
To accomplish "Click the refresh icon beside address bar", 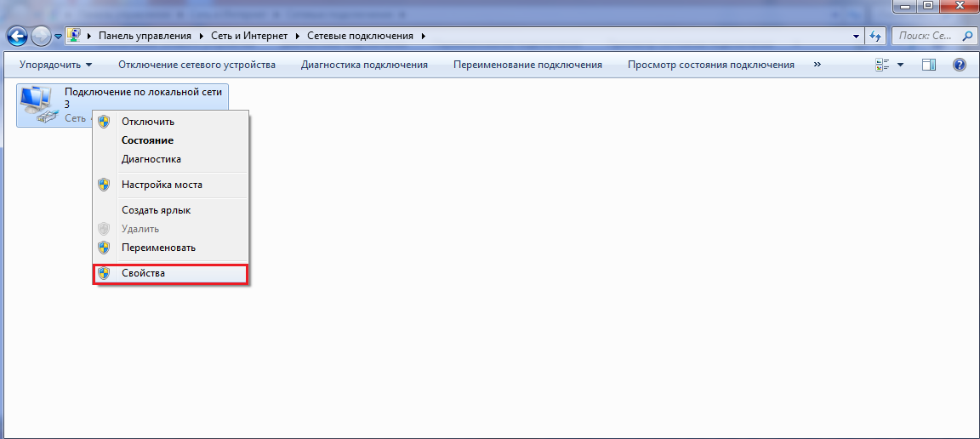I will click(875, 37).
